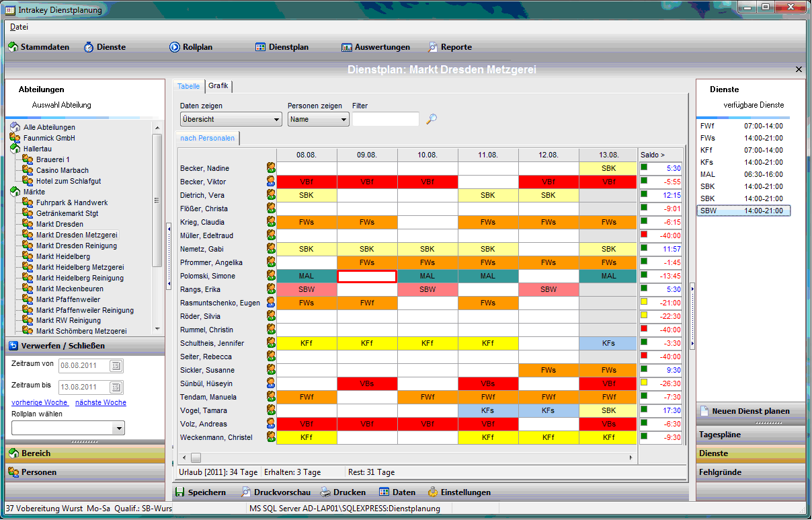Viewport: 812px width, 520px height.
Task: Click Daten table icon at bottom
Action: [384, 492]
